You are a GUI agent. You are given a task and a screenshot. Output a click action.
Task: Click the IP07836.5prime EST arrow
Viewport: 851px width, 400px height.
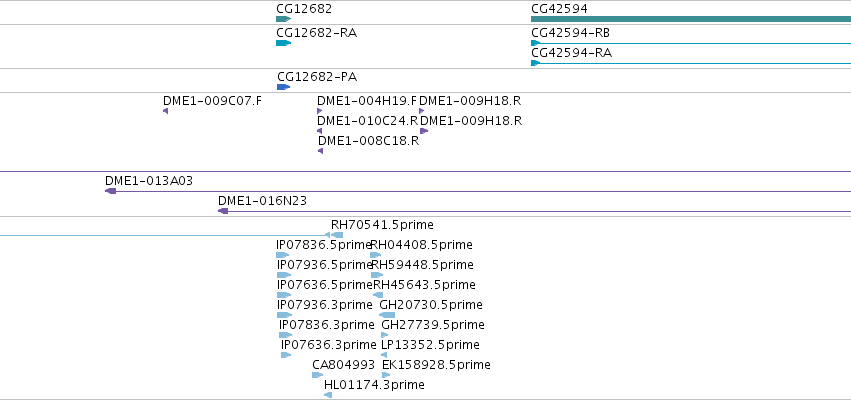[282, 255]
